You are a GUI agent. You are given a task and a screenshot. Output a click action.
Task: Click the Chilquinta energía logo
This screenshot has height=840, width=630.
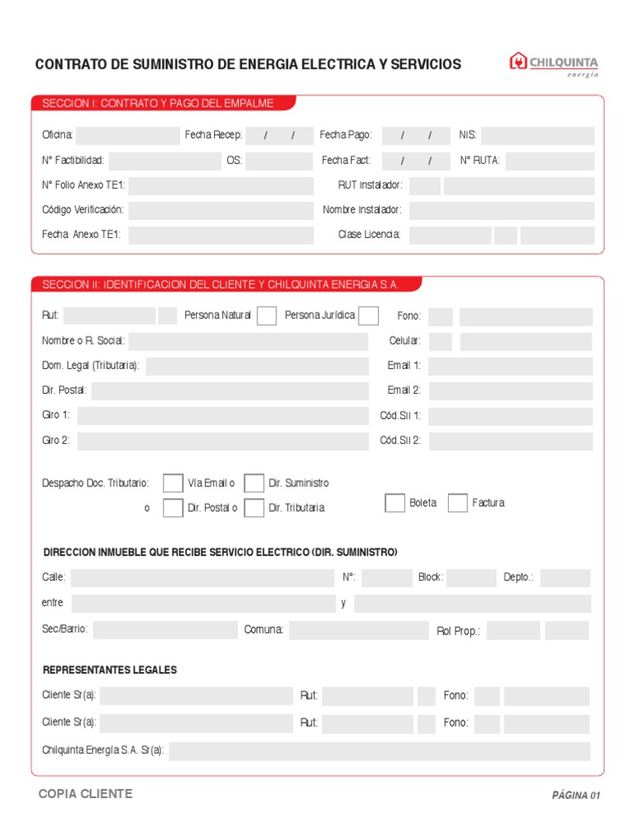tap(554, 65)
